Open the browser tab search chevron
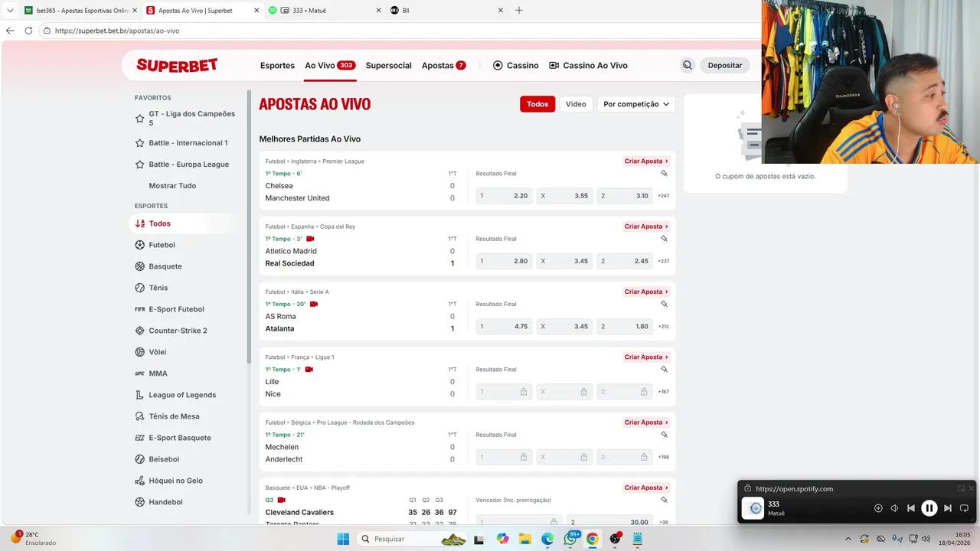The height and width of the screenshot is (551, 980). click(x=10, y=11)
